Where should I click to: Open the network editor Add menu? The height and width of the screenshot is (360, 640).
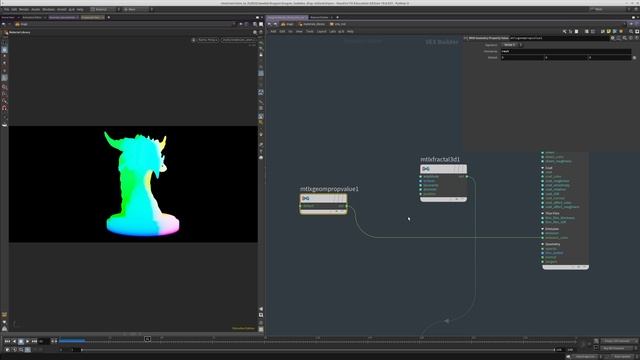coord(273,31)
